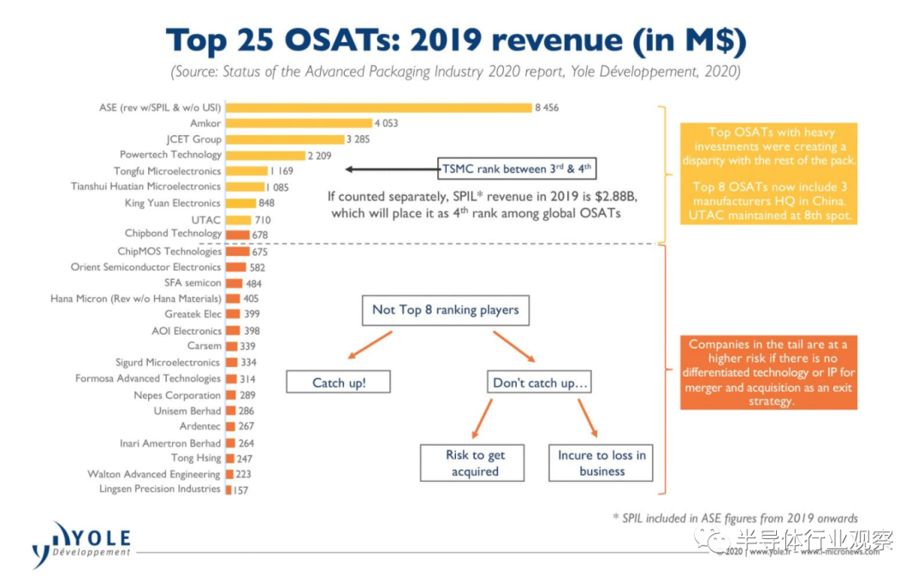Image resolution: width=924 pixels, height=581 pixels.
Task: Click the 'Not Top 8 ranking players' box
Action: tap(446, 311)
